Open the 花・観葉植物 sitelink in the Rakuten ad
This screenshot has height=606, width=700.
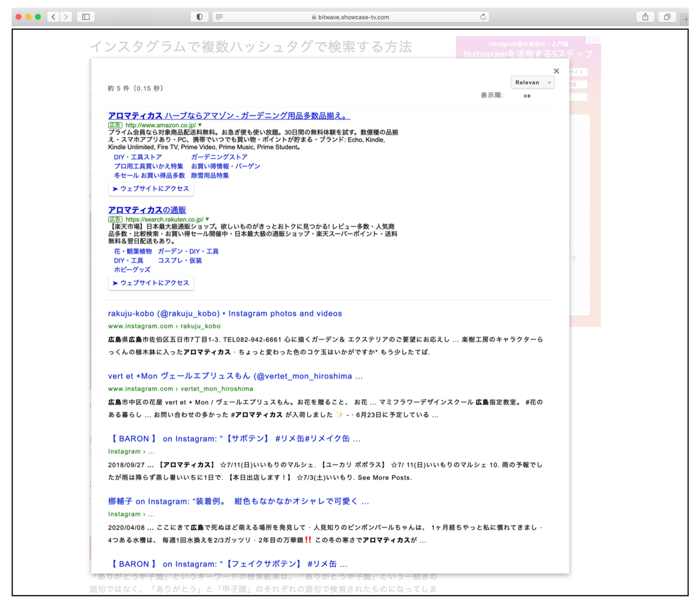[x=132, y=251]
